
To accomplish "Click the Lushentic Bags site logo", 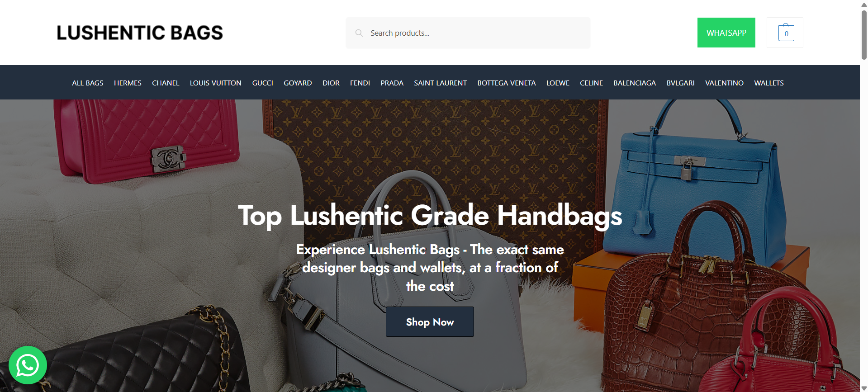I will click(x=140, y=33).
